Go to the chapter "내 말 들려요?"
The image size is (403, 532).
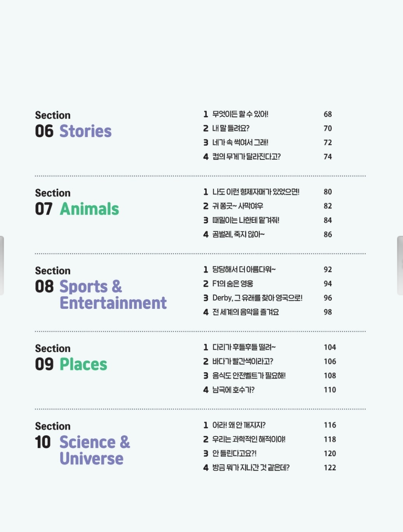point(231,128)
